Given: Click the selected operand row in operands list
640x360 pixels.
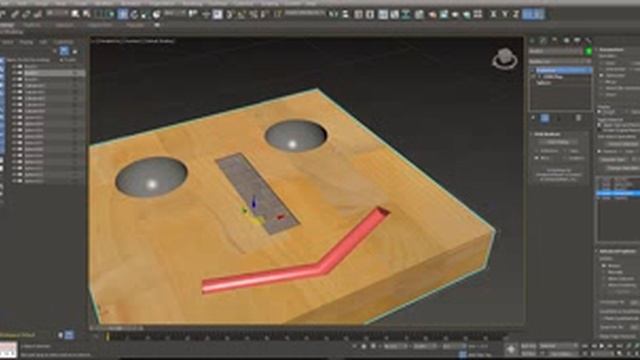Looking at the screenshot, I should [x=618, y=193].
